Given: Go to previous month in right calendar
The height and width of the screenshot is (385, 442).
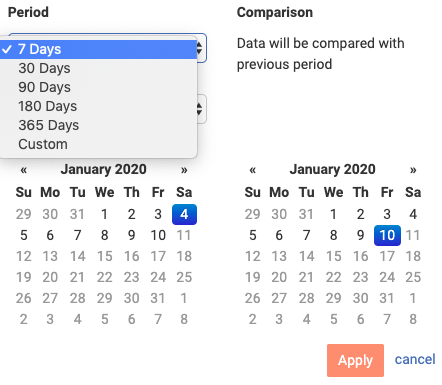Looking at the screenshot, I should pos(252,170).
